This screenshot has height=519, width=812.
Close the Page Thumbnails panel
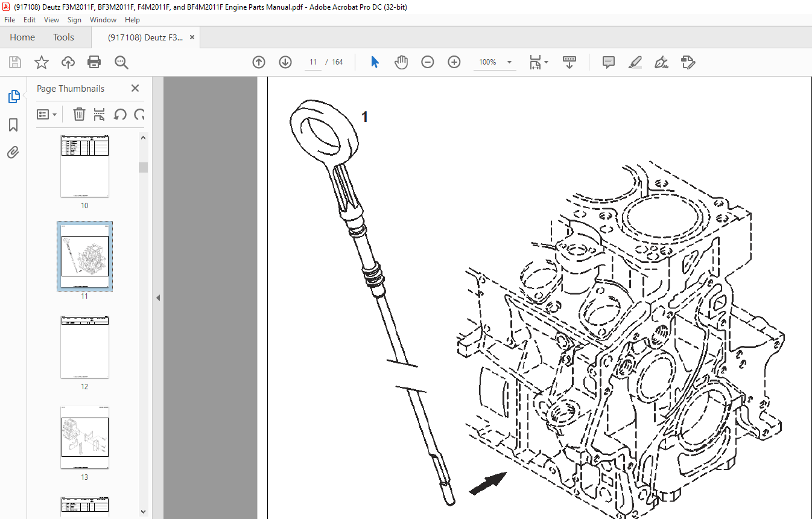(135, 88)
